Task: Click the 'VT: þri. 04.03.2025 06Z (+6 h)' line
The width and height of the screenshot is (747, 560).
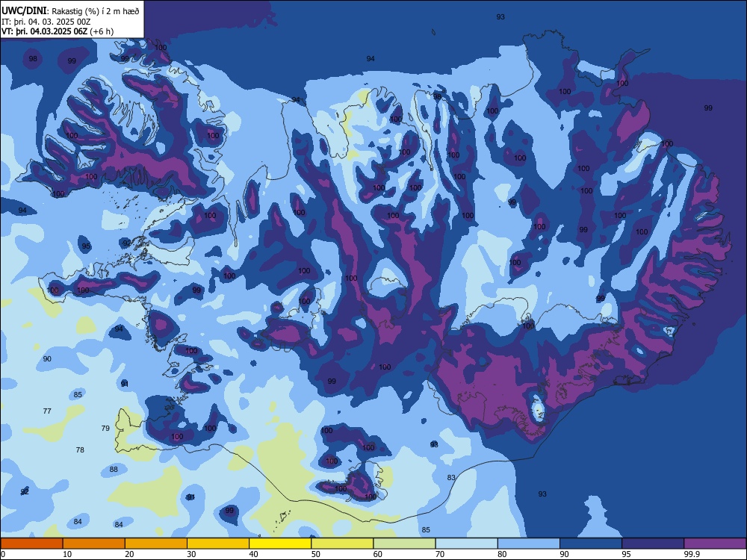Action: click(58, 31)
